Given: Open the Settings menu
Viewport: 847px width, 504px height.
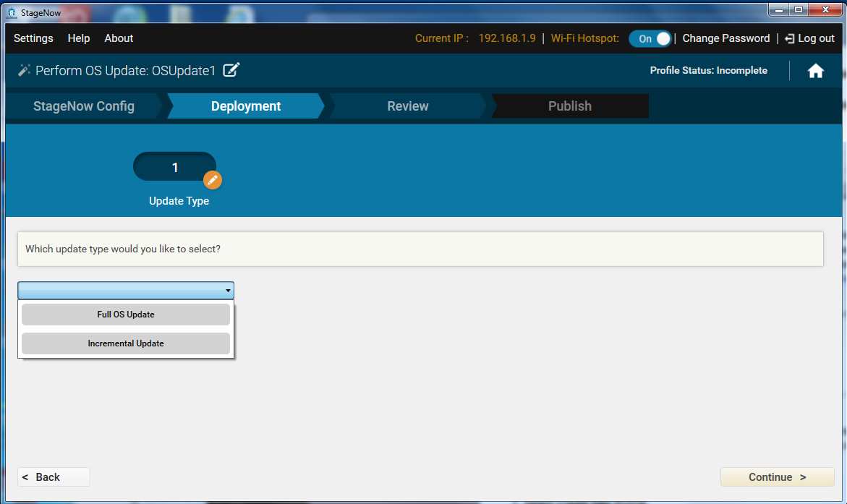Looking at the screenshot, I should (x=33, y=38).
